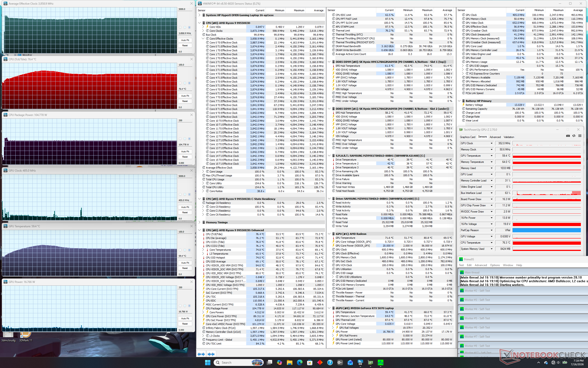Open Microsoft Edge from the taskbar

(300, 362)
